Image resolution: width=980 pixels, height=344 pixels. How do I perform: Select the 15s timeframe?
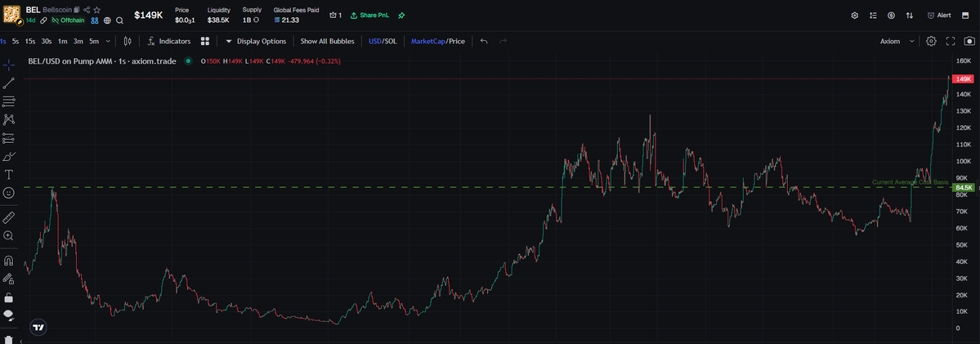pos(30,41)
